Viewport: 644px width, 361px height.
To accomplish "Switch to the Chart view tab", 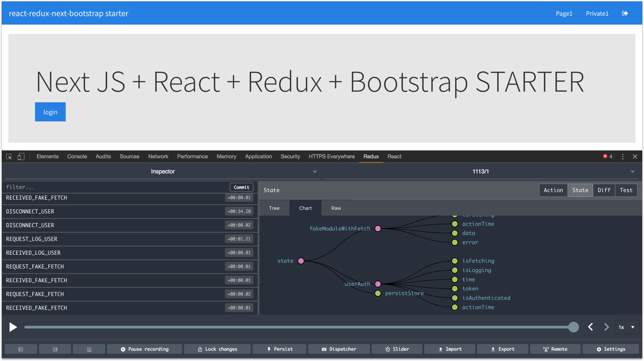I will (305, 208).
